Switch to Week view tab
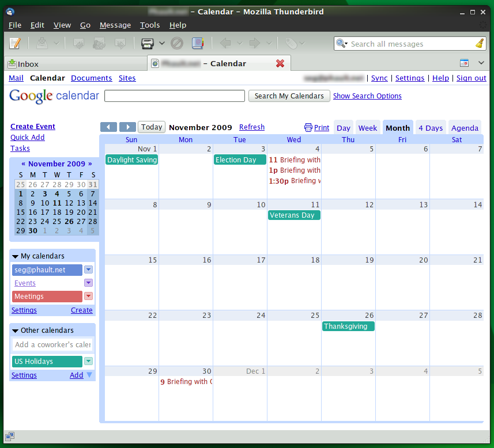 [x=368, y=128]
